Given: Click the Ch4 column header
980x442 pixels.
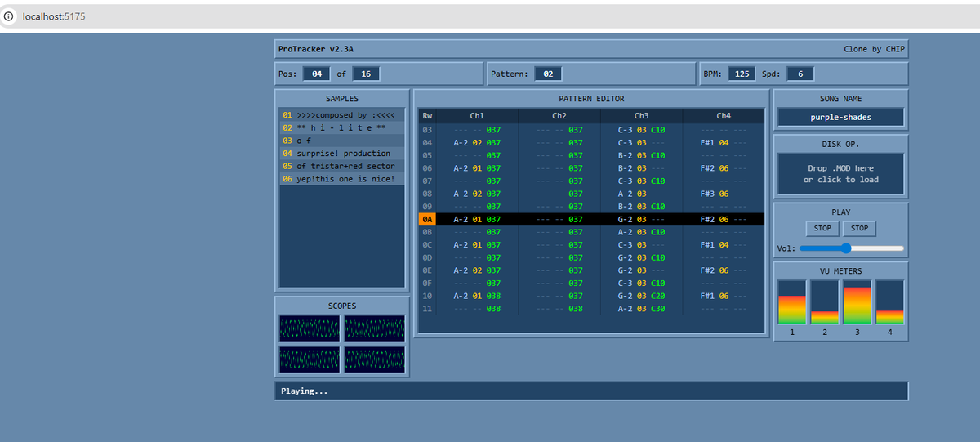Looking at the screenshot, I should pyautogui.click(x=724, y=116).
